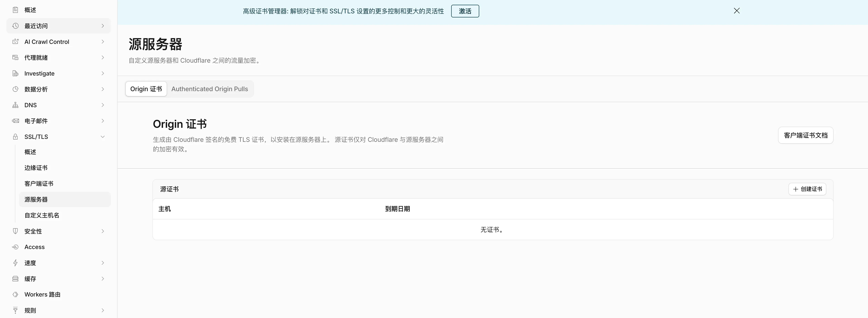868x318 pixels.
Task: Expand the 最近访问 menu chevron
Action: click(103, 26)
